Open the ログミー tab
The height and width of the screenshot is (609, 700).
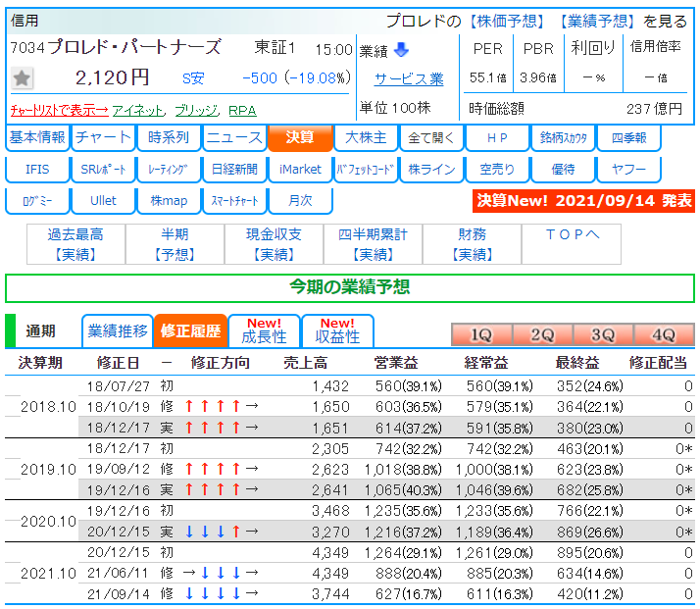37,201
